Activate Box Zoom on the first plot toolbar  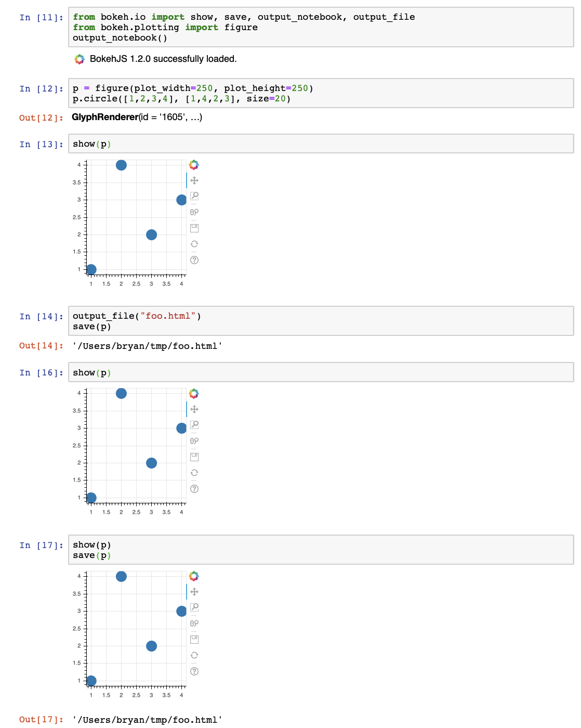(x=195, y=197)
